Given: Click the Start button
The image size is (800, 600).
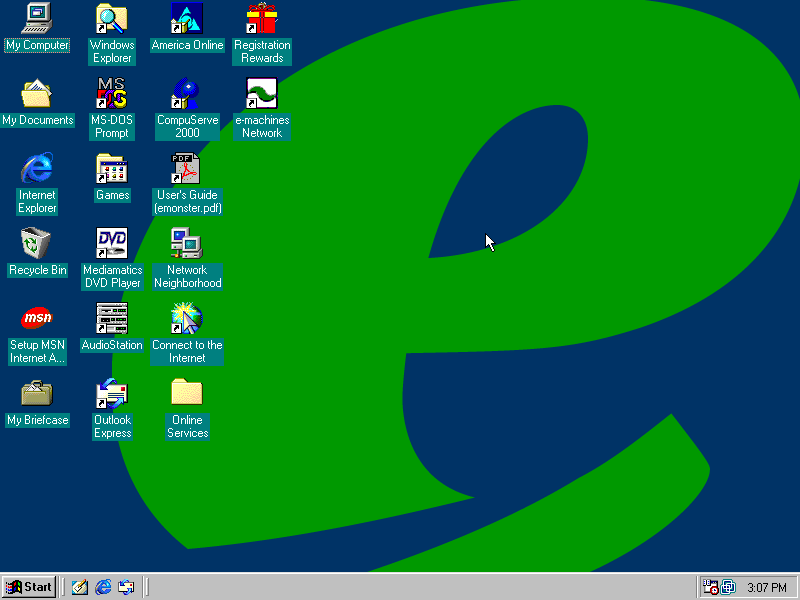Looking at the screenshot, I should [29, 587].
